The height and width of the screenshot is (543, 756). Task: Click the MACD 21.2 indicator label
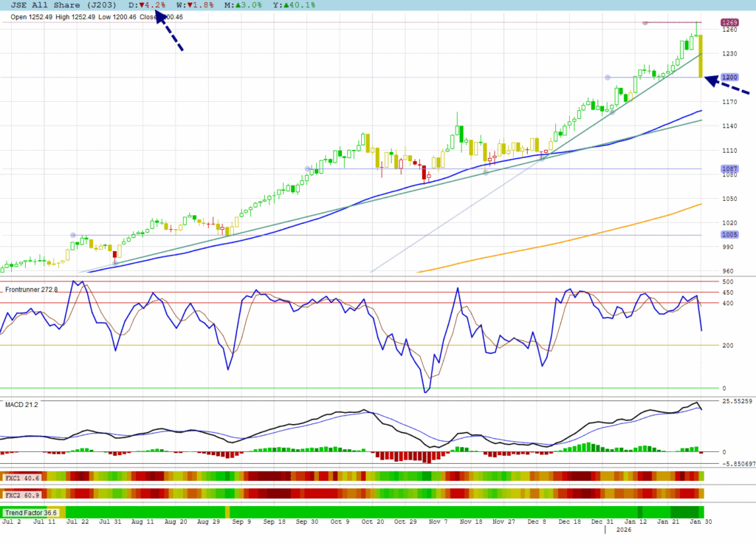coord(21,405)
